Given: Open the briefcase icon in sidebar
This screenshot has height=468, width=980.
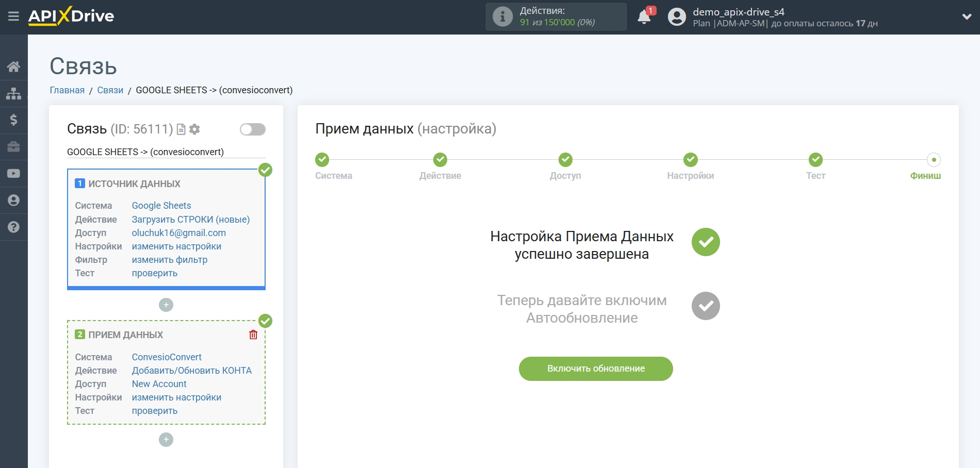Looking at the screenshot, I should 13,147.
